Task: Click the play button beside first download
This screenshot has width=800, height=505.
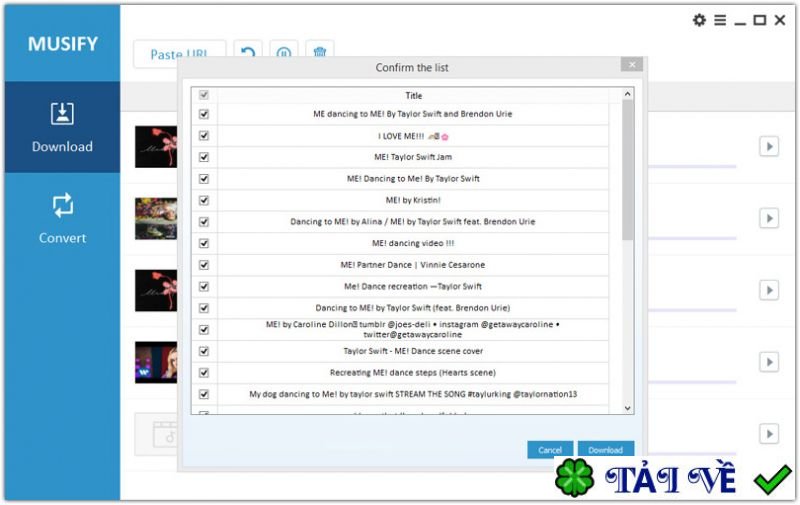Action: tap(769, 146)
